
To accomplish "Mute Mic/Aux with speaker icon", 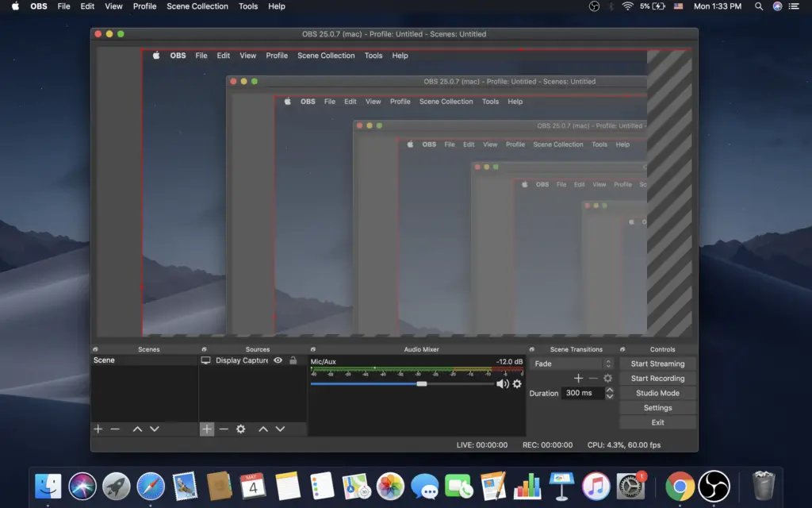I will pyautogui.click(x=502, y=383).
